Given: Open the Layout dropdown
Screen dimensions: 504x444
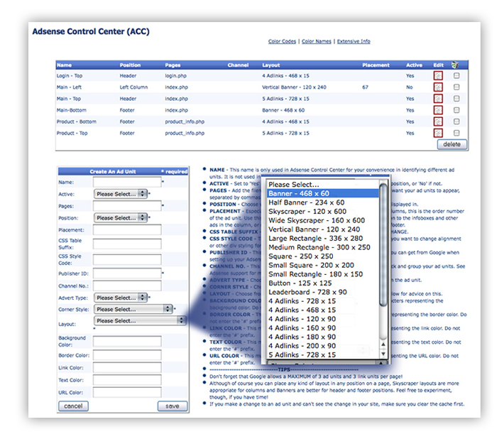Looking at the screenshot, I should [140, 321].
